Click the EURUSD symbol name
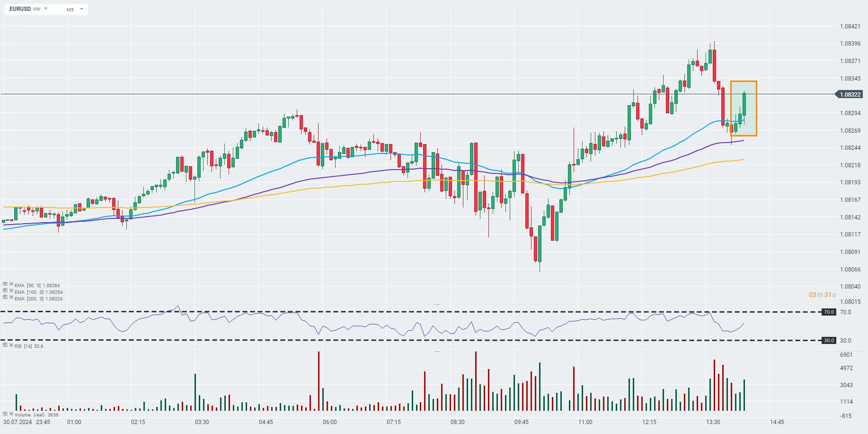This screenshot has height=434, width=868. pyautogui.click(x=20, y=9)
